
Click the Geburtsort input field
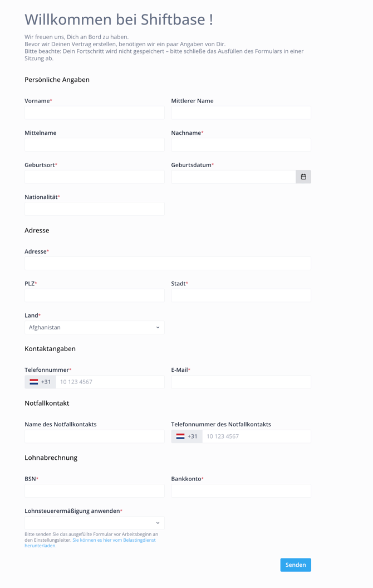(x=95, y=177)
